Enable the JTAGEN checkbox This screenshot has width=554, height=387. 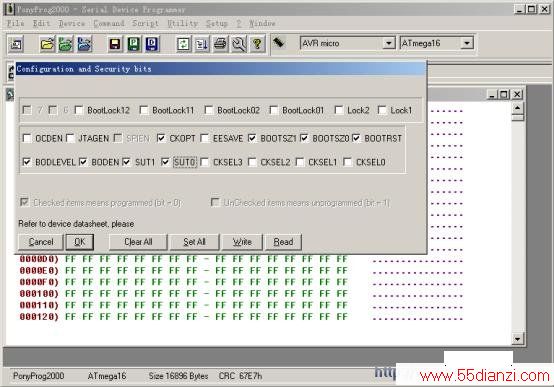70,138
